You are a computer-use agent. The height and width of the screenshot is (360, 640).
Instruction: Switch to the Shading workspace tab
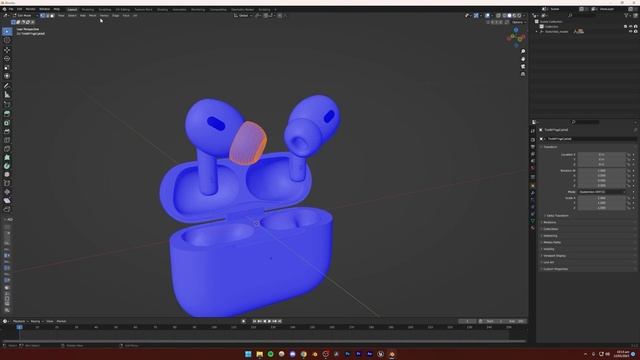tap(162, 9)
